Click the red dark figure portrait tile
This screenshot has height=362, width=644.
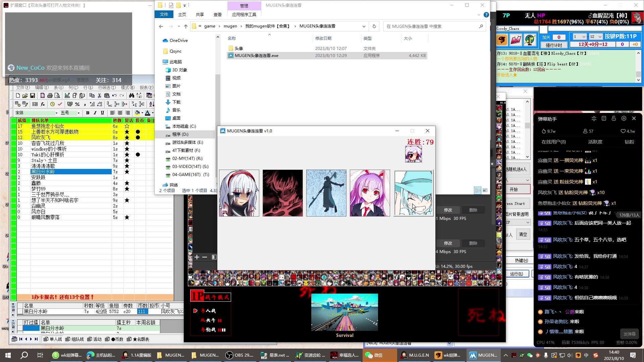283,193
